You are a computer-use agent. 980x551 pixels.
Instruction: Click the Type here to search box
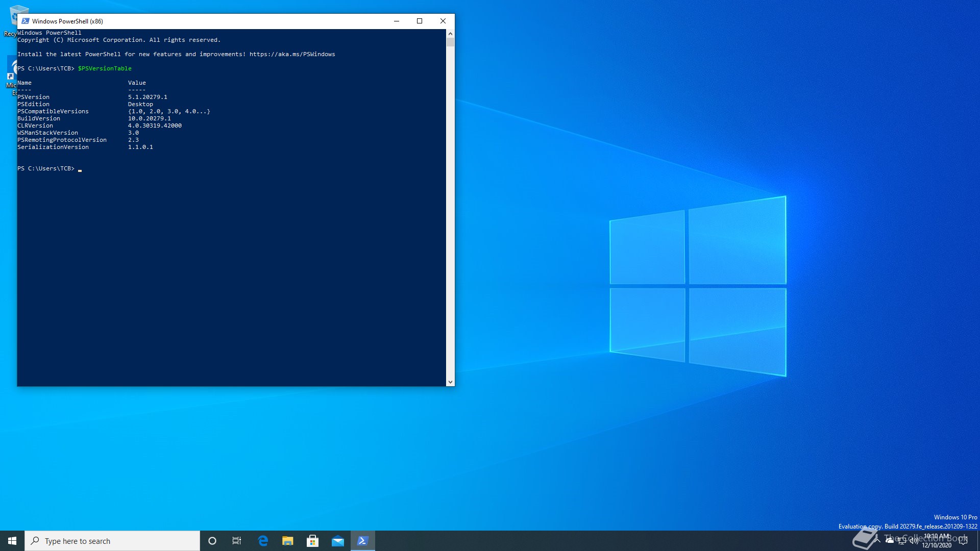coord(112,541)
